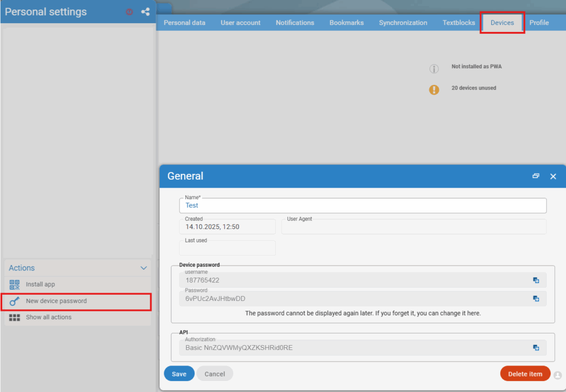Click the Cancel button
The image size is (566, 392).
pyautogui.click(x=214, y=374)
